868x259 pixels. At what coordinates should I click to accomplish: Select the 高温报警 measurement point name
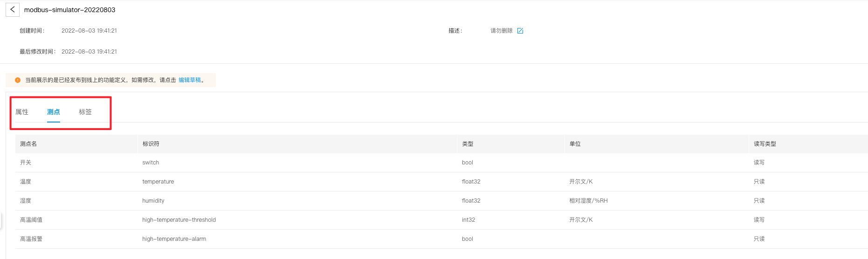coord(31,239)
